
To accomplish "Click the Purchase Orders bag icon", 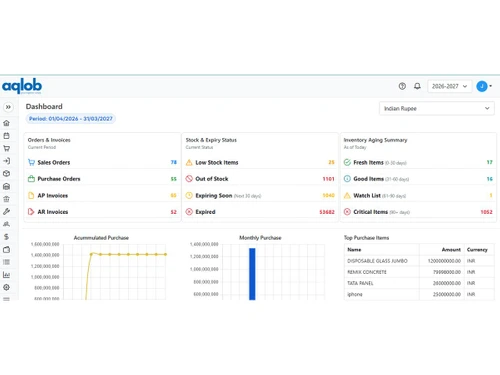I will tap(31, 179).
